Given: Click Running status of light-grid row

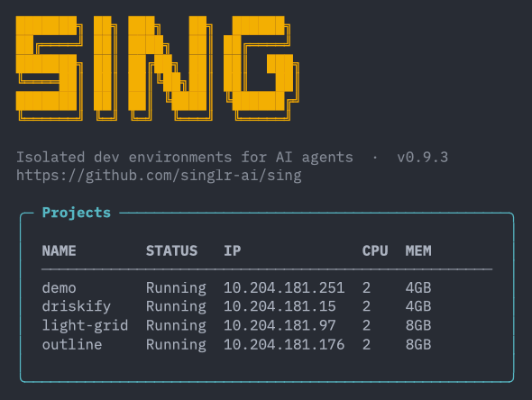Looking at the screenshot, I should (x=176, y=325).
